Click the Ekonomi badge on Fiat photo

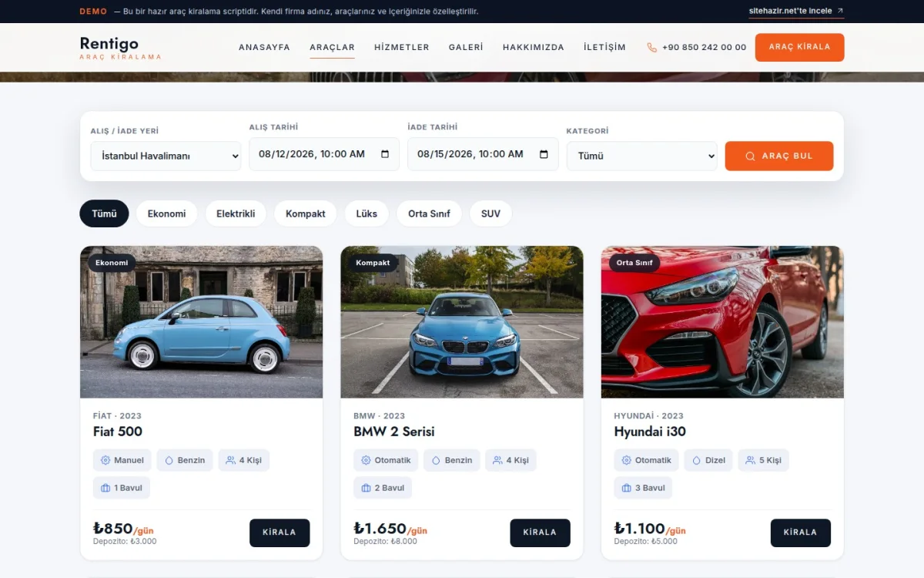[x=112, y=263]
